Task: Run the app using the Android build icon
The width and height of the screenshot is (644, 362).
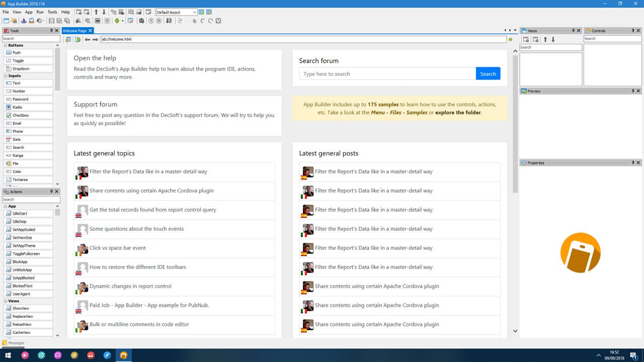Action: (117, 21)
